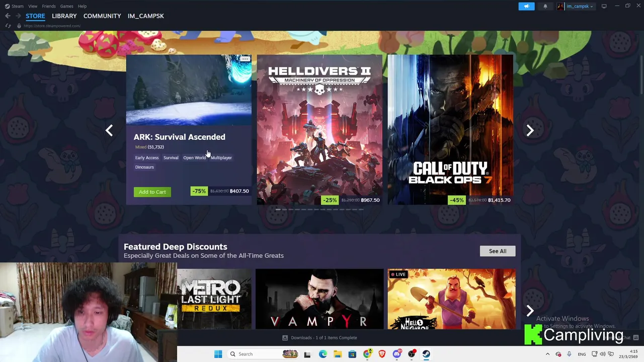Open the Hello Neighbor LIVE deal

coord(451,299)
